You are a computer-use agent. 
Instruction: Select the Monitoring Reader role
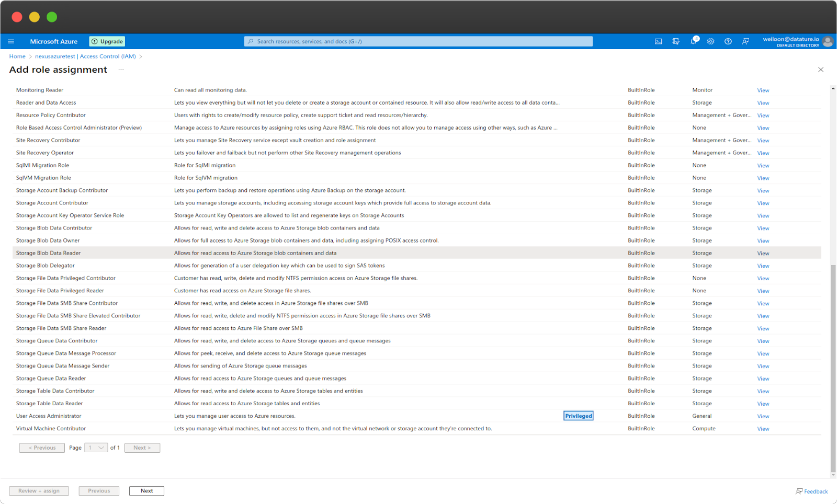[40, 90]
